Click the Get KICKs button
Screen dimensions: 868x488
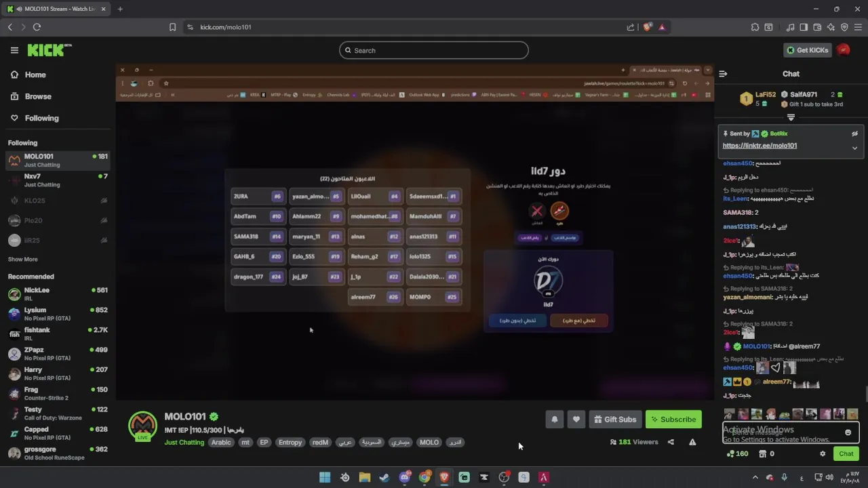pos(807,50)
